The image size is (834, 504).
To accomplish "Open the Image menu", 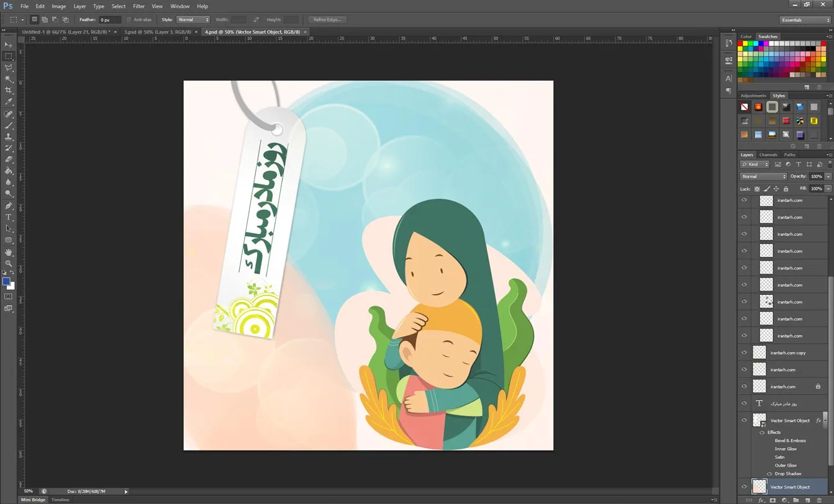I will point(59,6).
